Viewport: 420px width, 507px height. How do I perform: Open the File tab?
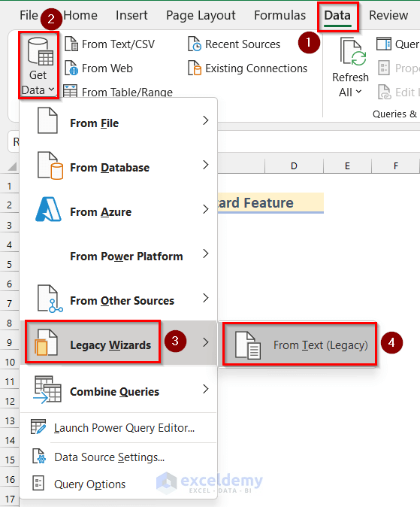(x=29, y=15)
